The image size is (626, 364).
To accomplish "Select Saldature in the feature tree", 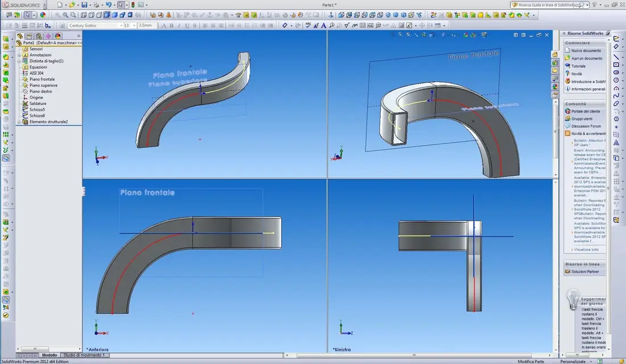I will 38,104.
